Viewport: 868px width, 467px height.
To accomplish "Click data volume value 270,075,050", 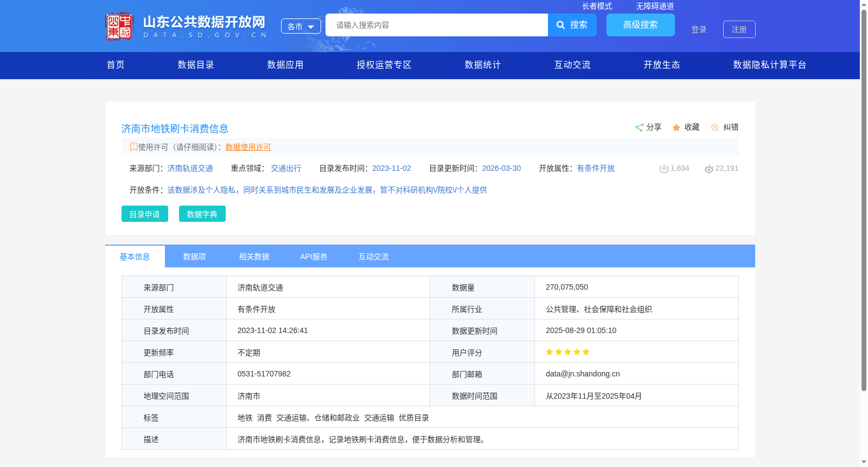I will click(x=567, y=287).
